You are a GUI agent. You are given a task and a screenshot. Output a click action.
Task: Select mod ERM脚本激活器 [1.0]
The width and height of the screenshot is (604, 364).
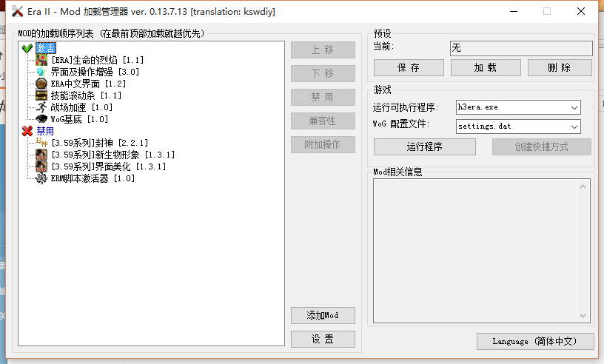(x=93, y=179)
